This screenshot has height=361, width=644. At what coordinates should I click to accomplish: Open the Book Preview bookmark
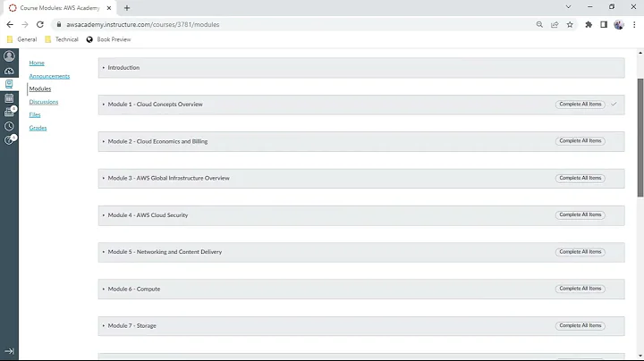pos(108,39)
